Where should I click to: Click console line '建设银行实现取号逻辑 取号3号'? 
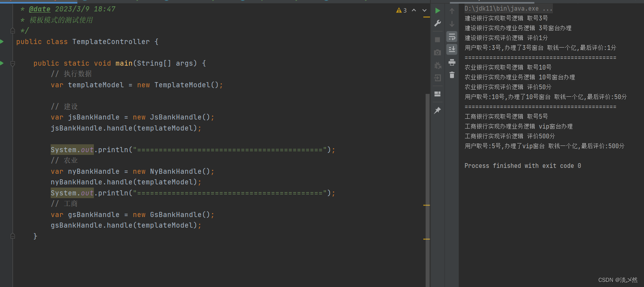(x=506, y=18)
